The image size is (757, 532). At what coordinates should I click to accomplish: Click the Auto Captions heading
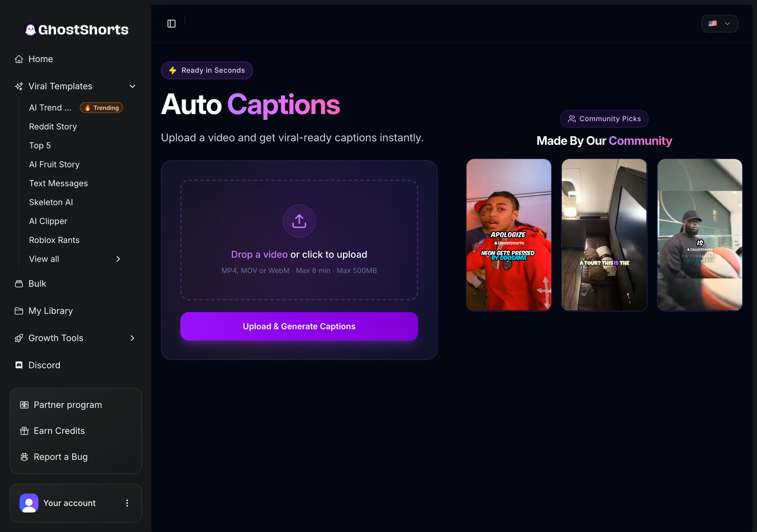pyautogui.click(x=250, y=105)
